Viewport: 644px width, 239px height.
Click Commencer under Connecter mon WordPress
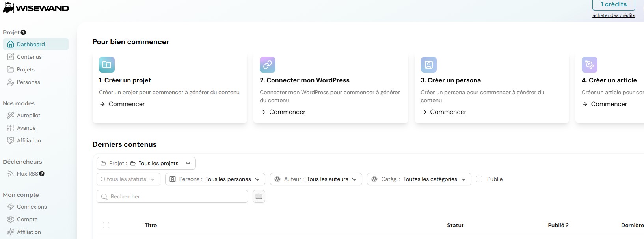[287, 112]
